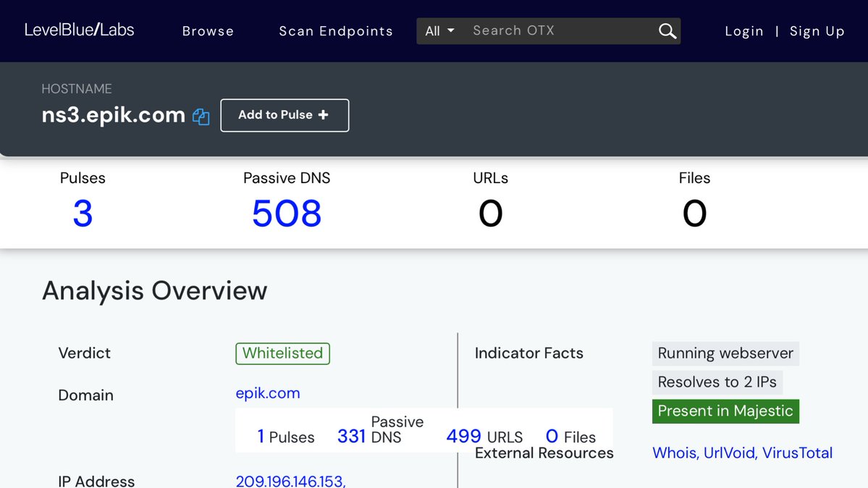Click the 331 Passive DNS domain count
The width and height of the screenshot is (868, 488).
coord(351,436)
